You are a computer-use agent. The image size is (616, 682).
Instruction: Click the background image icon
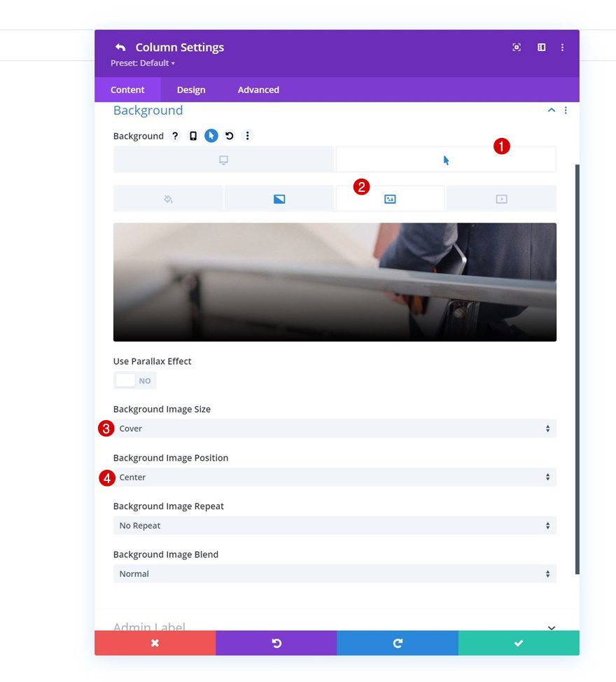point(389,198)
